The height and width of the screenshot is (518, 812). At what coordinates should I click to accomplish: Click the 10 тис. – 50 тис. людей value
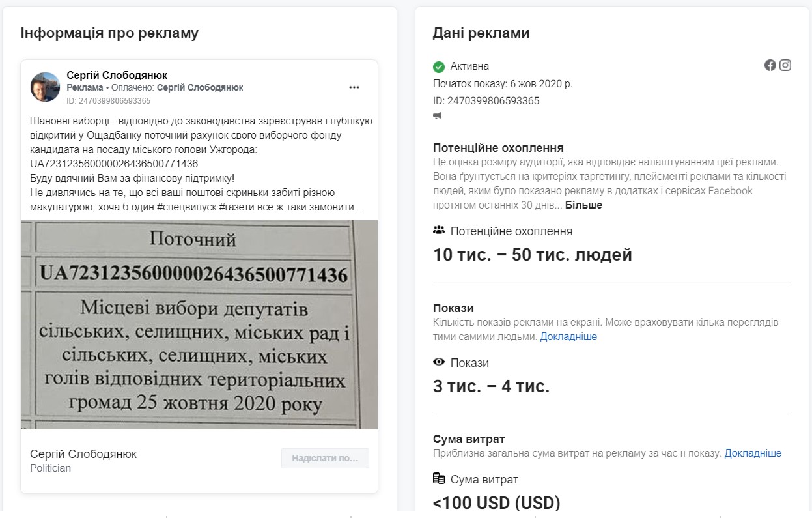click(533, 254)
